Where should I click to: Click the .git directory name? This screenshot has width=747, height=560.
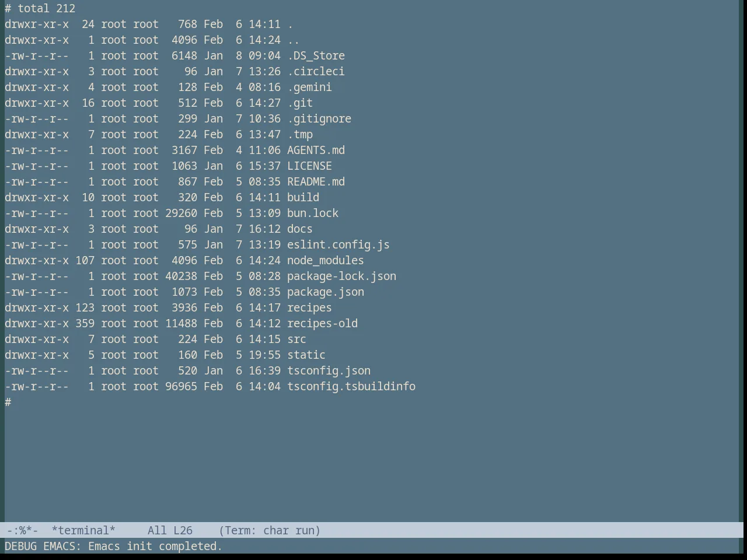300,103
